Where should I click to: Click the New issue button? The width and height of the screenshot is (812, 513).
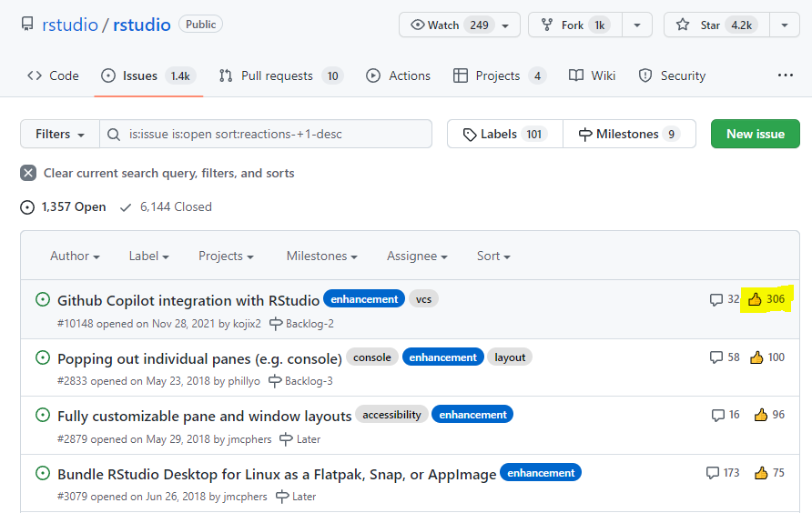tap(755, 134)
